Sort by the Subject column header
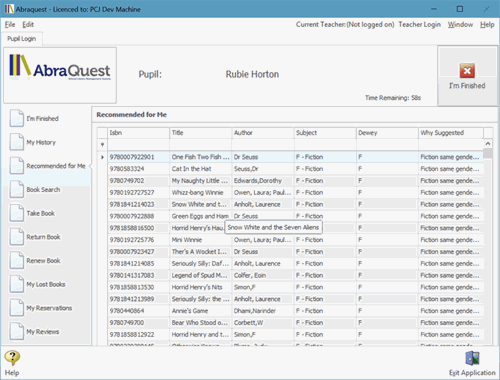500x380 pixels. 325,133
